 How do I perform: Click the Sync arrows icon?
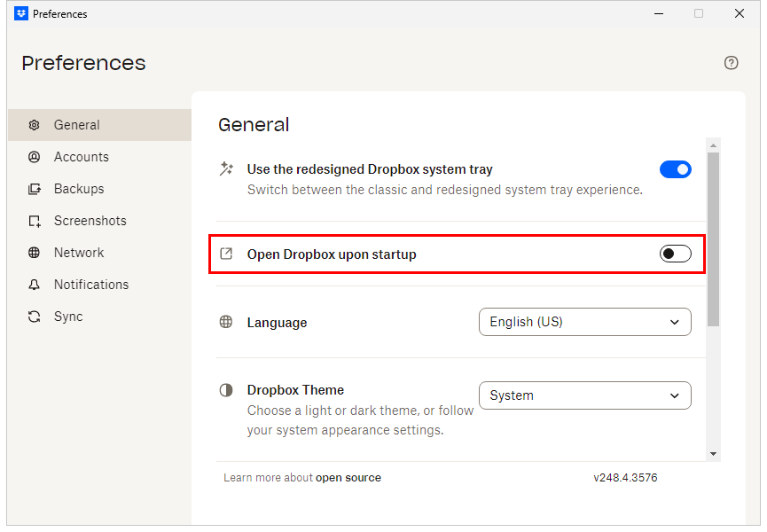pos(35,317)
